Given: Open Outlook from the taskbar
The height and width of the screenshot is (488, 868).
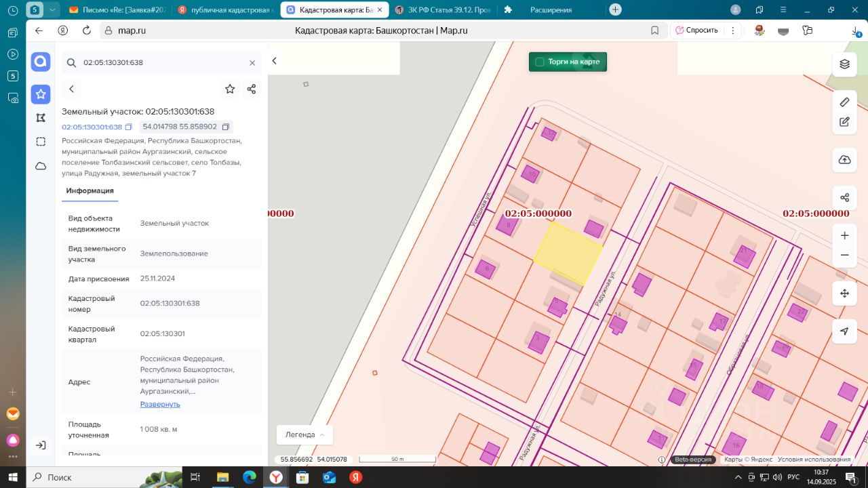Looking at the screenshot, I should pyautogui.click(x=330, y=477).
